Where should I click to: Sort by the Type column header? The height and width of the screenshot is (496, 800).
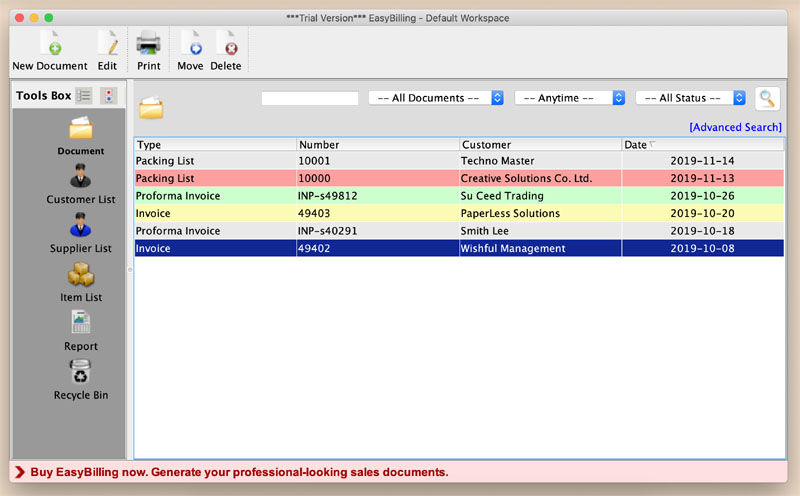[215, 144]
